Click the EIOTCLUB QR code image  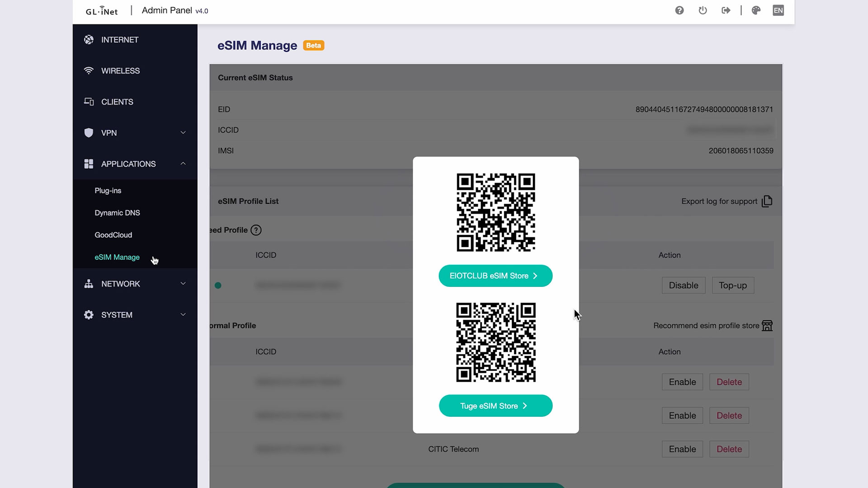[496, 212]
